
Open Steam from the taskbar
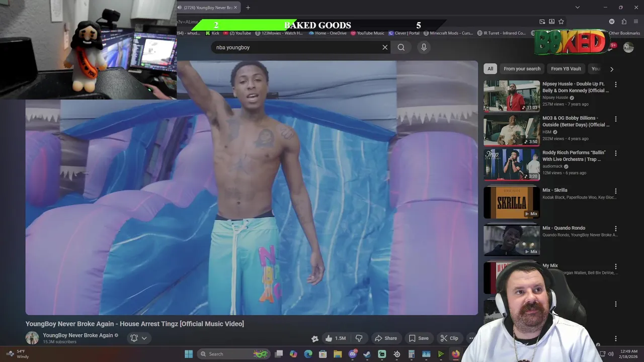click(367, 354)
